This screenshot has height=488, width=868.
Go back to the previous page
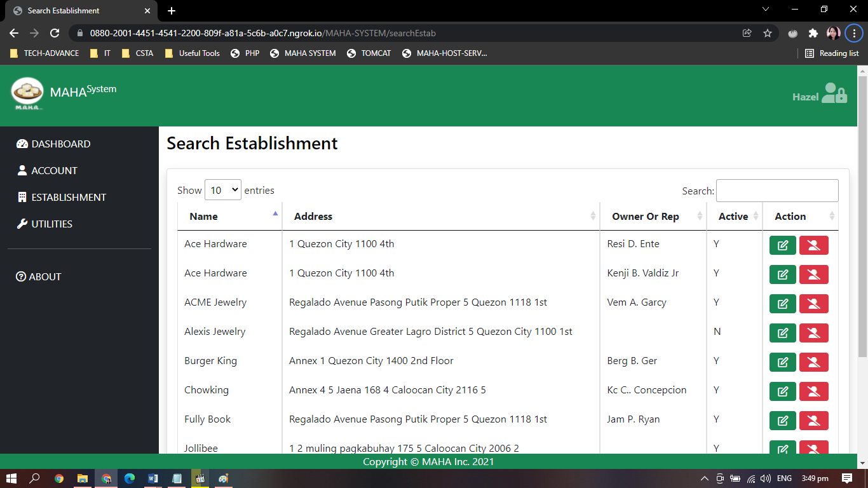click(x=14, y=33)
